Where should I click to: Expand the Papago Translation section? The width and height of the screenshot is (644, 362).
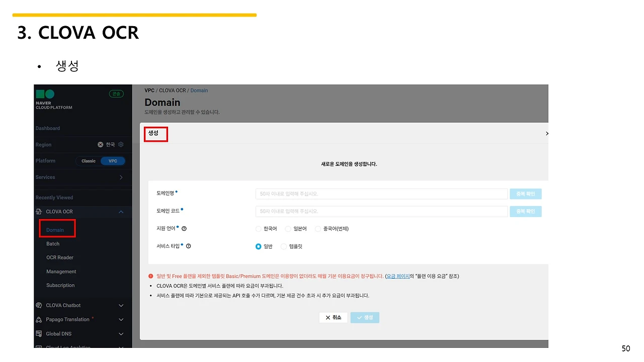tap(121, 319)
